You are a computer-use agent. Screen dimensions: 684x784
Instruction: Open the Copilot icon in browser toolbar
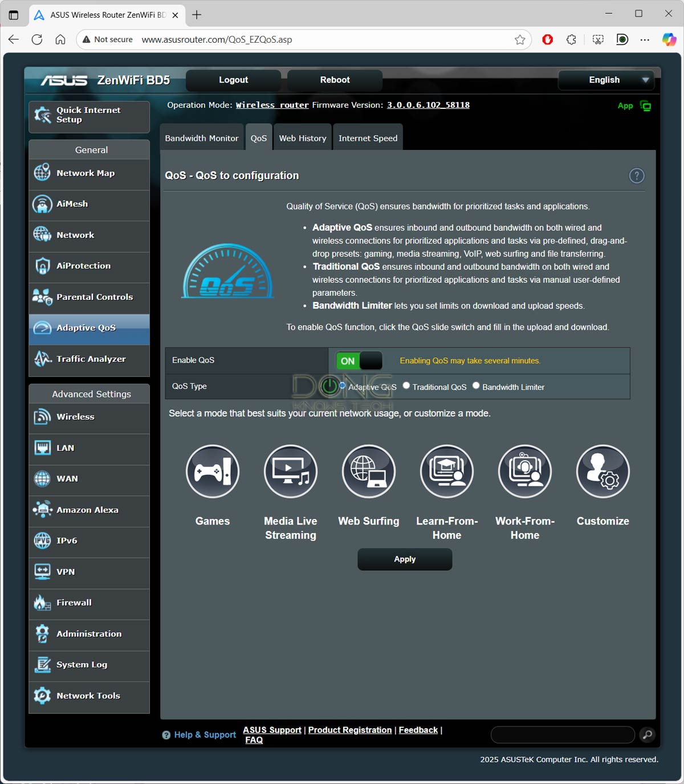coord(669,39)
